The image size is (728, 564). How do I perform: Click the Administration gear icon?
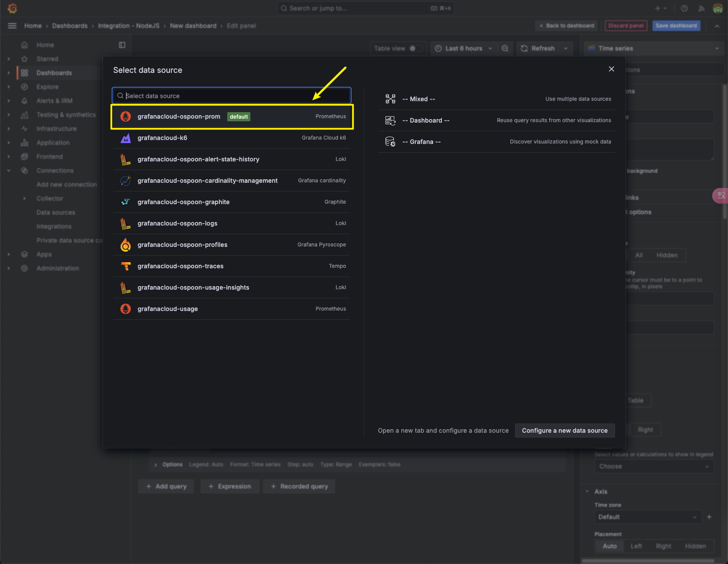[24, 268]
